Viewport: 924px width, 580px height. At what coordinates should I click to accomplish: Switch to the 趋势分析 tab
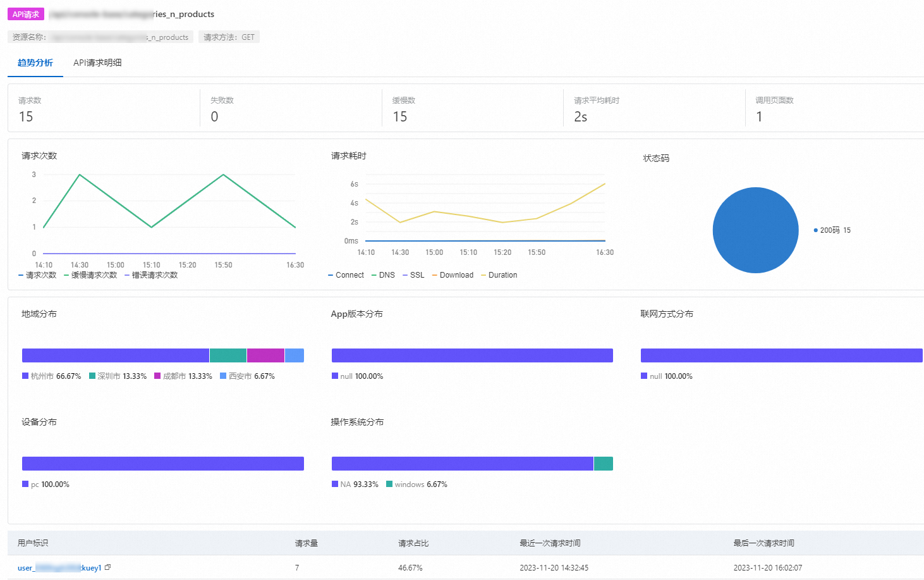point(35,63)
